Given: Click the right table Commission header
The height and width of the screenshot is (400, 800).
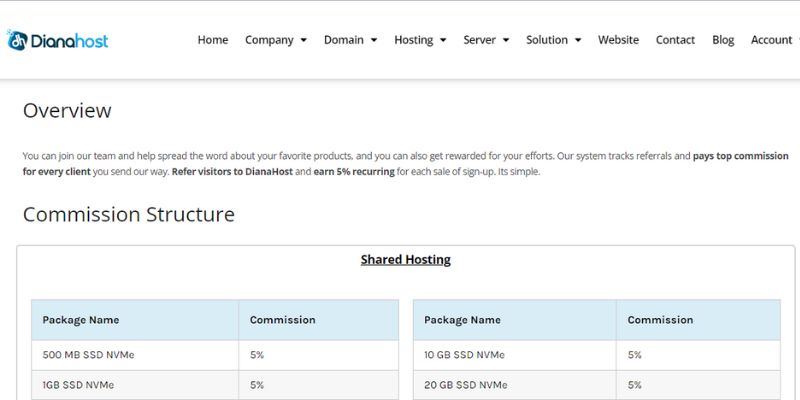Looking at the screenshot, I should [698, 320].
